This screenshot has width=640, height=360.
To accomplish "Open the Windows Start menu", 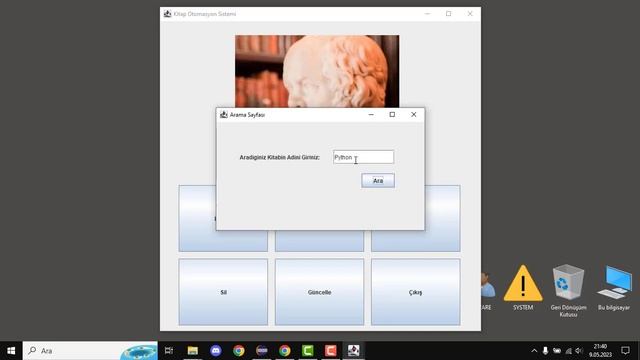I will coord(11,351).
